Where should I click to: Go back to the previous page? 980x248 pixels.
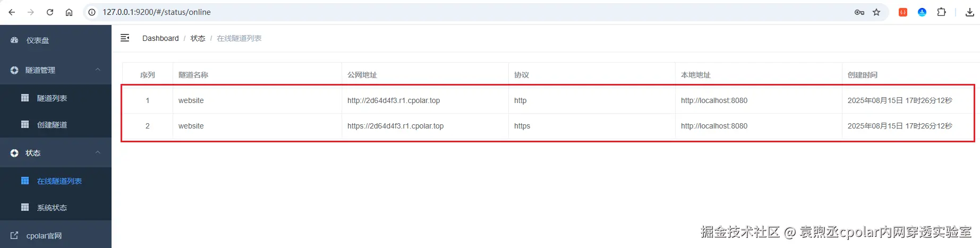(12, 12)
